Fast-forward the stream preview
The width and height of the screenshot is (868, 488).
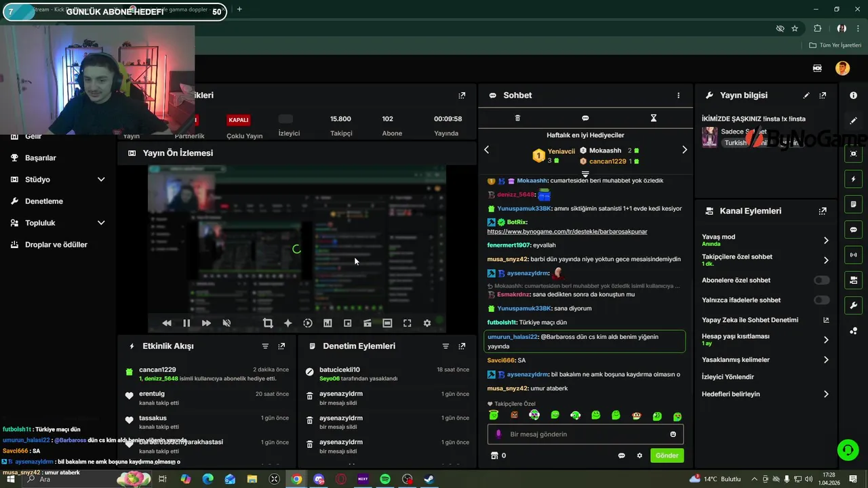point(206,323)
